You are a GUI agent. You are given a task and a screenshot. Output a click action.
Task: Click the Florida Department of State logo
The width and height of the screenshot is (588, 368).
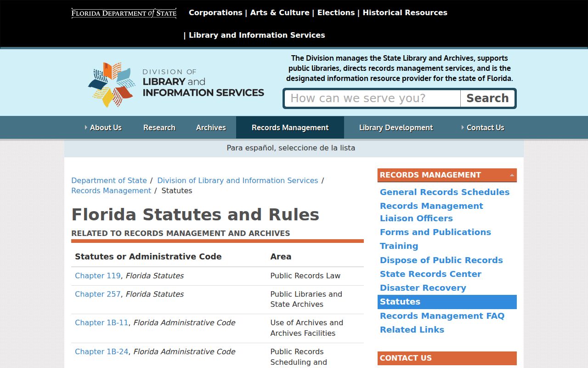click(x=124, y=13)
